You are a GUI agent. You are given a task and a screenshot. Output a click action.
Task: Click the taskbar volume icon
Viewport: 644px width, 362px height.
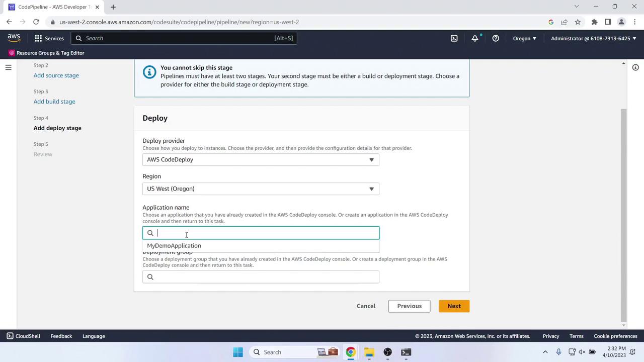click(582, 352)
